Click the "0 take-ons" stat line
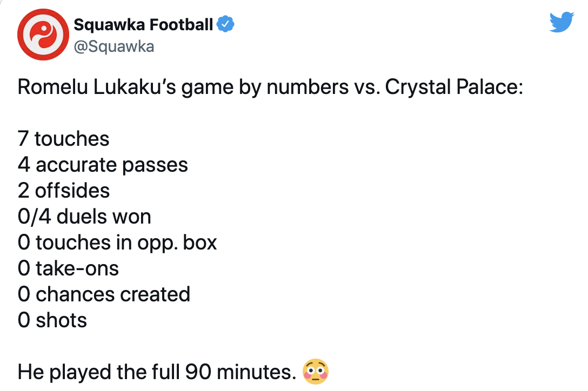588x391 pixels. (x=68, y=268)
